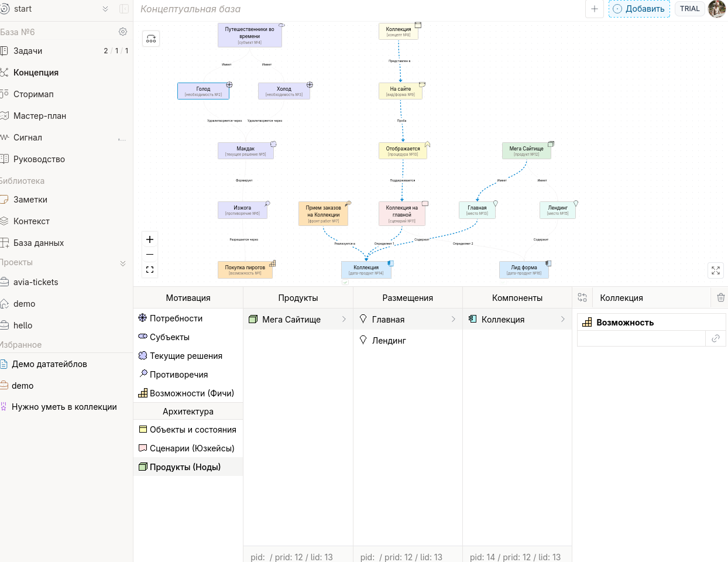Click the link icon in Возможность field
Viewport: 728px width, 562px height.
pos(715,338)
